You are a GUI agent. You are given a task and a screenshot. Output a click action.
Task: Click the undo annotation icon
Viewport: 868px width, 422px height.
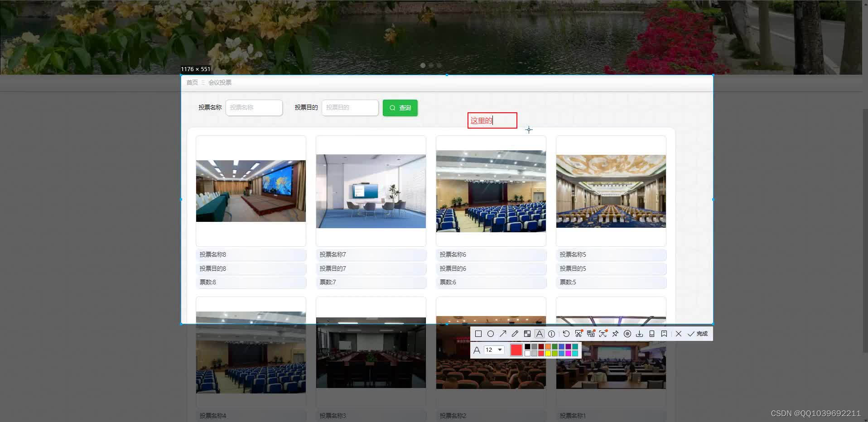coord(566,333)
